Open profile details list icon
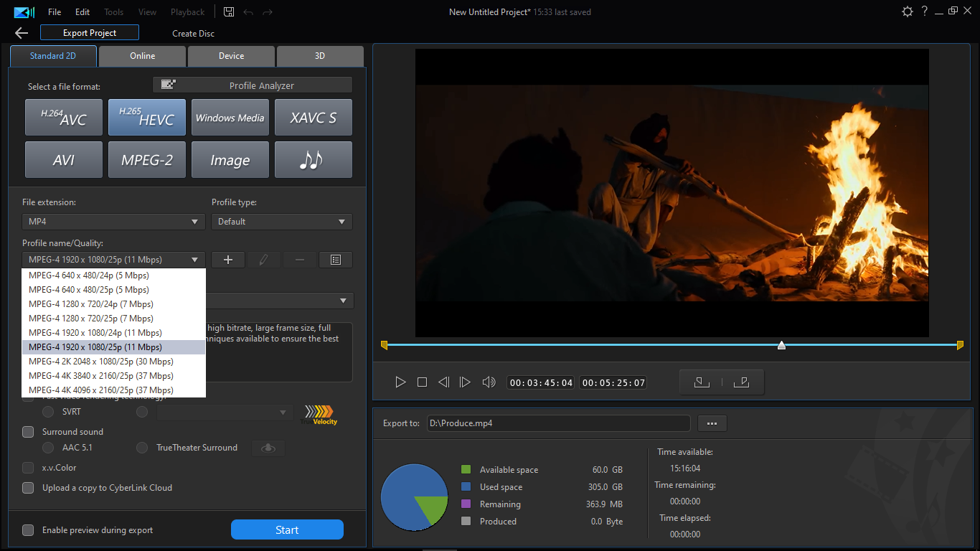 coord(335,260)
